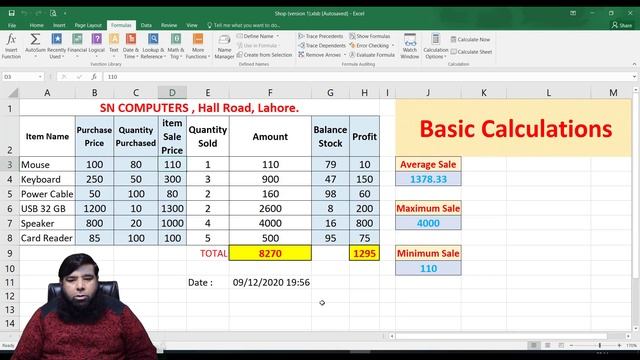
Task: Click Calculate Sheet
Action: point(471,52)
